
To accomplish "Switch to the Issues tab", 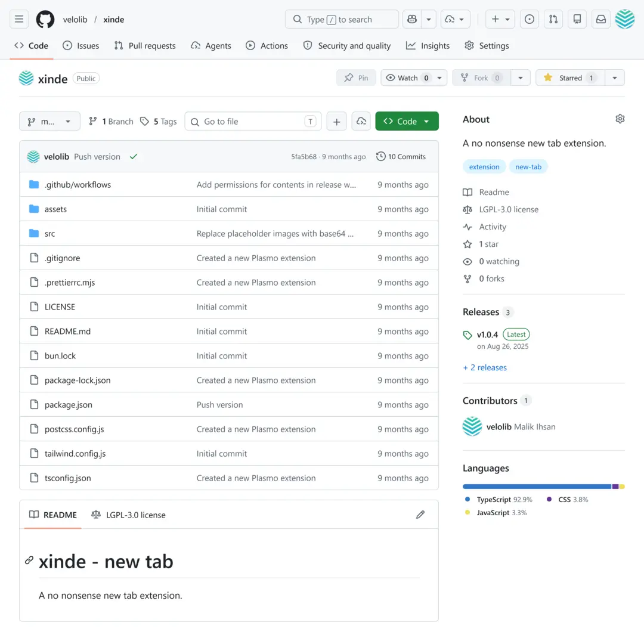I will (x=81, y=45).
